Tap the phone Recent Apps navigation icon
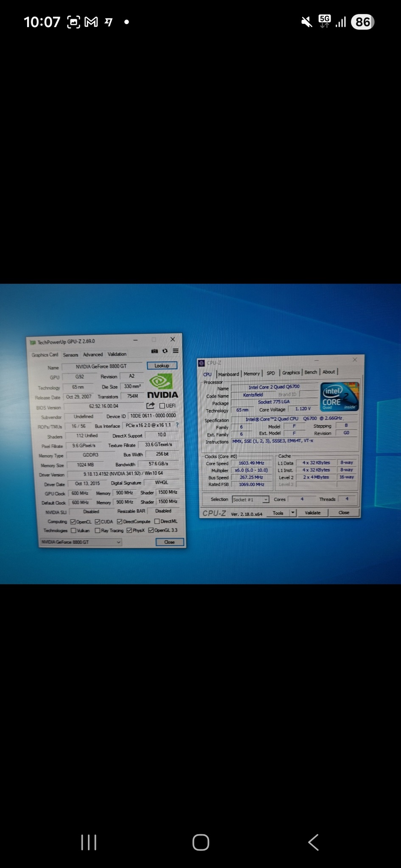This screenshot has width=401, height=868. [89, 842]
